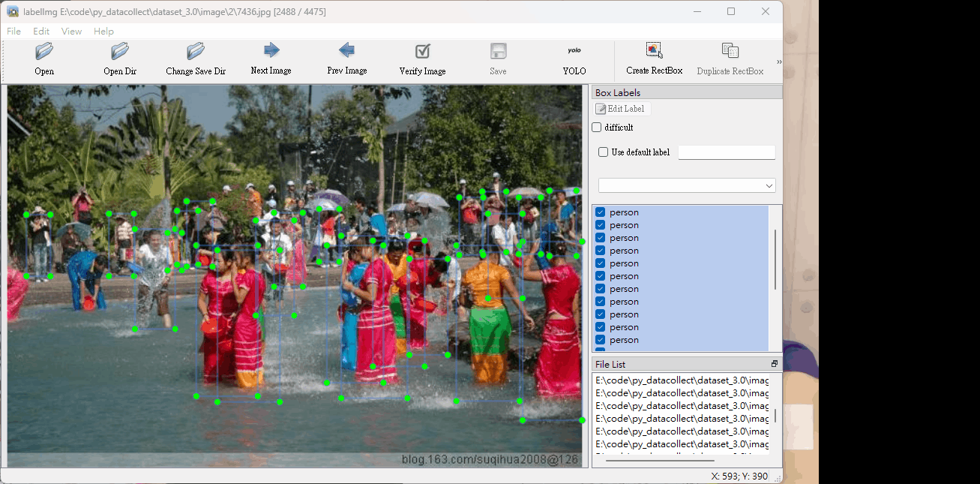Select Change Save Dir toolbar icon

point(196,52)
